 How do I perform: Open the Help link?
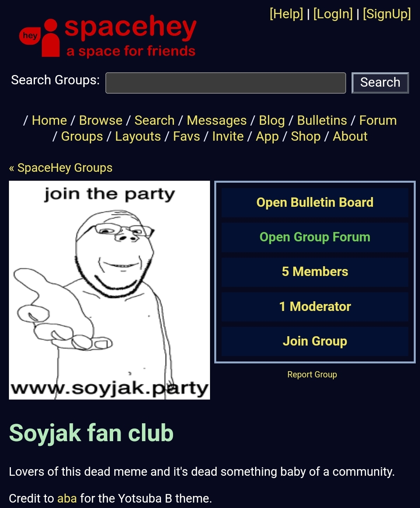286,14
